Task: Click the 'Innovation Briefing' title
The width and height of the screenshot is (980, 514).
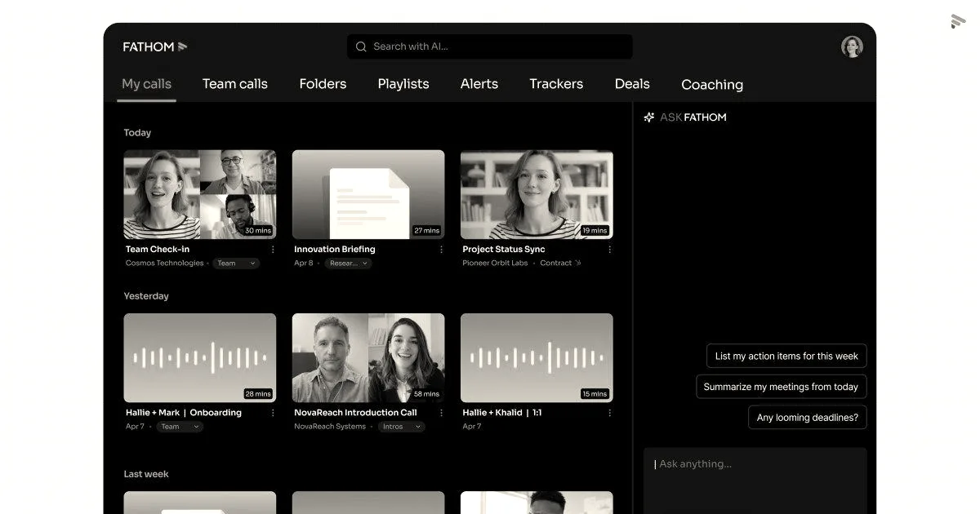Action: [x=335, y=250]
